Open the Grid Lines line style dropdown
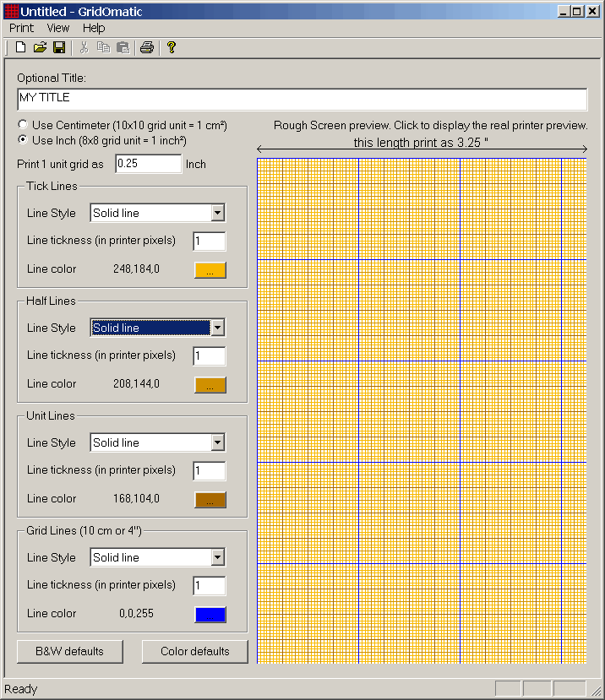The image size is (605, 700). point(217,558)
